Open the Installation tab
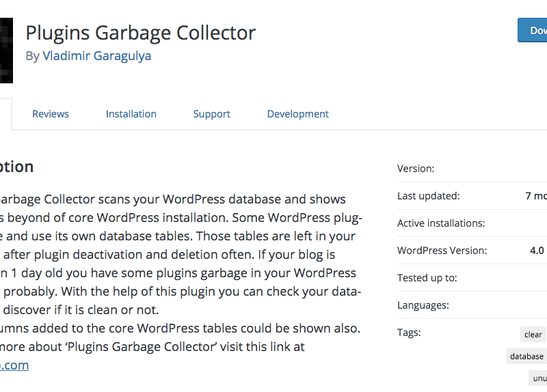This screenshot has height=392, width=547. (131, 114)
